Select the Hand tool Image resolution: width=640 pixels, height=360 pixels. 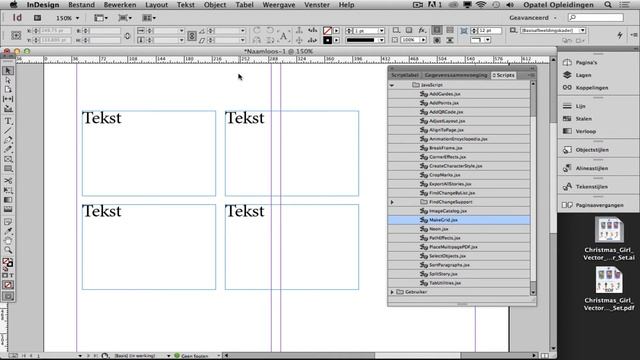[x=8, y=240]
